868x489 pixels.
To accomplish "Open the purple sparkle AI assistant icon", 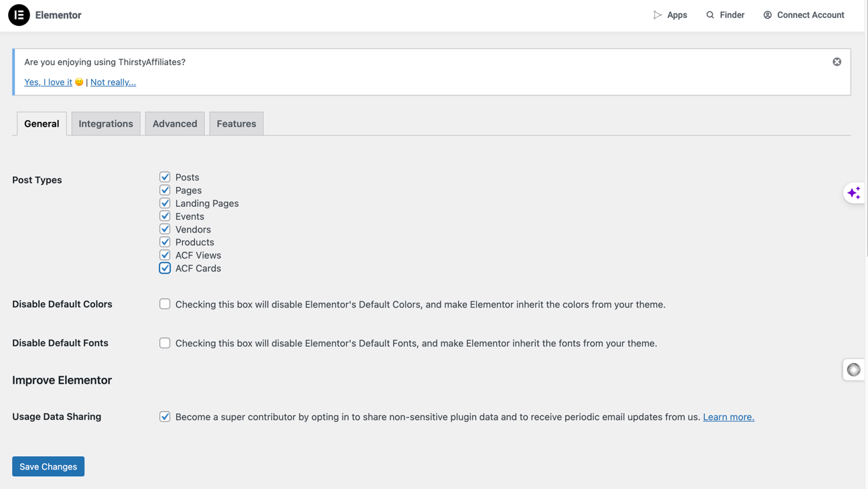I will click(854, 193).
